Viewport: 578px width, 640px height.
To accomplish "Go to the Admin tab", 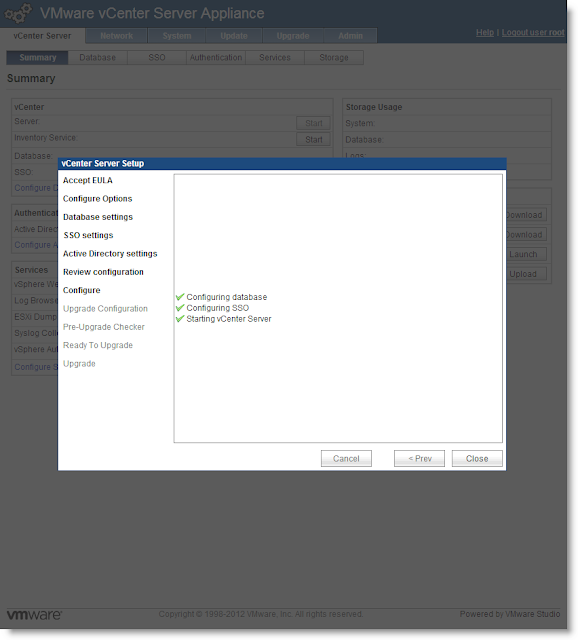I will [x=350, y=36].
